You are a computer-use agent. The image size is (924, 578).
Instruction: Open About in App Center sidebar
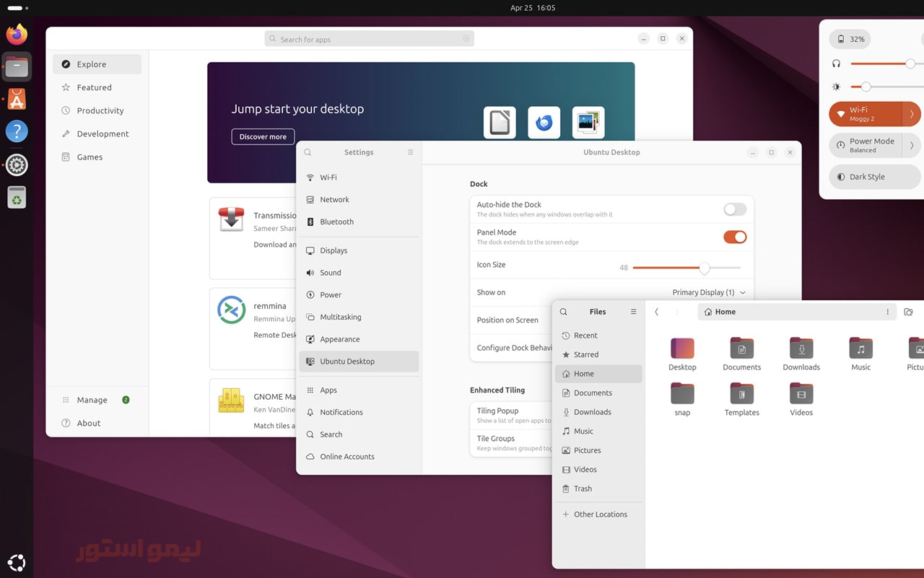pos(97,423)
